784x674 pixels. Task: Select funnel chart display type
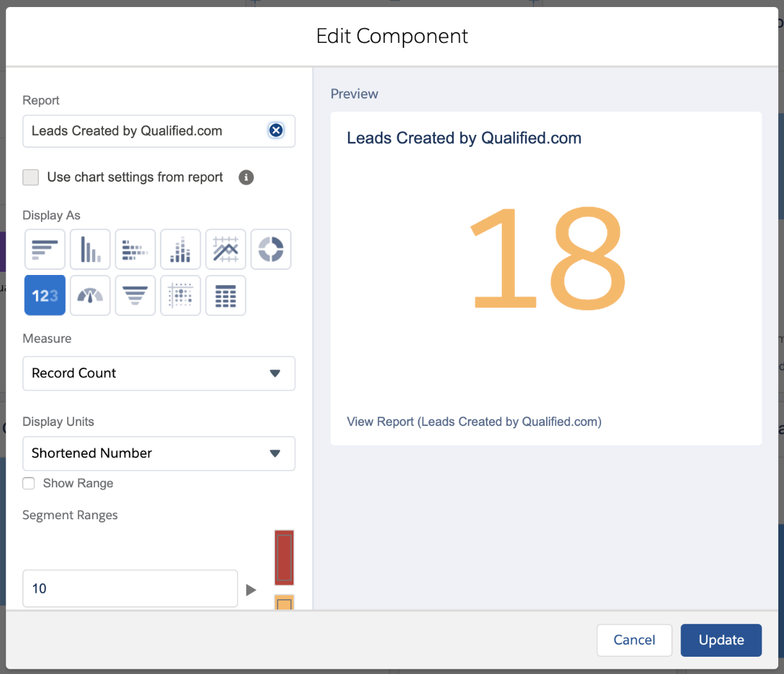click(x=136, y=295)
